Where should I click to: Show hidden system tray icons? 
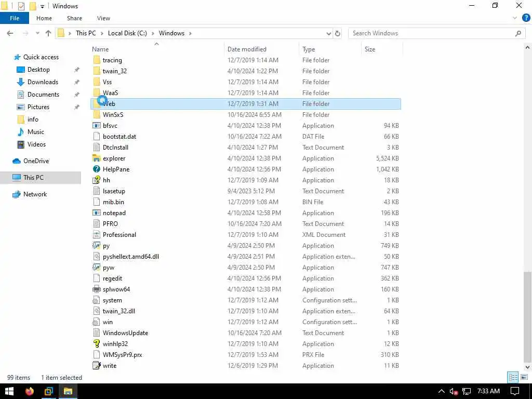[x=441, y=391]
